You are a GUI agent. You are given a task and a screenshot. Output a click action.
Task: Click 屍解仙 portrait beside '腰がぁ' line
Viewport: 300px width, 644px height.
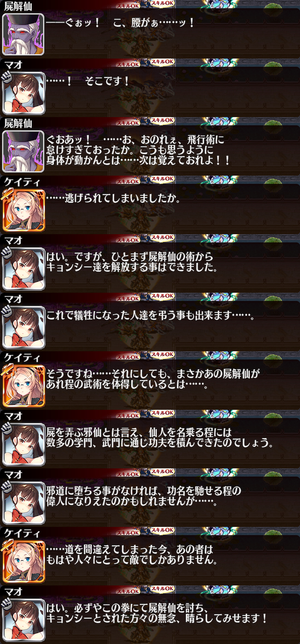point(23,34)
